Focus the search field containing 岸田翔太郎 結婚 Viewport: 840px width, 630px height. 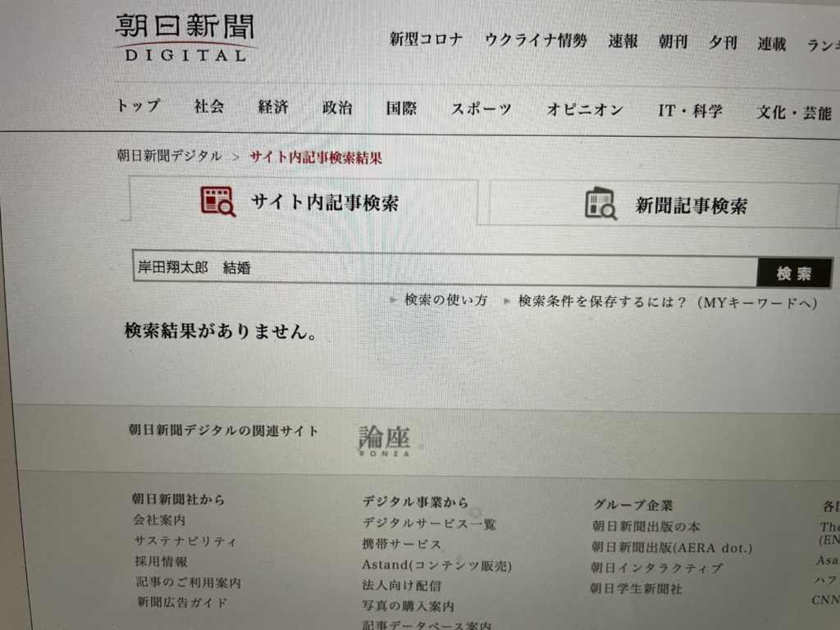[445, 268]
